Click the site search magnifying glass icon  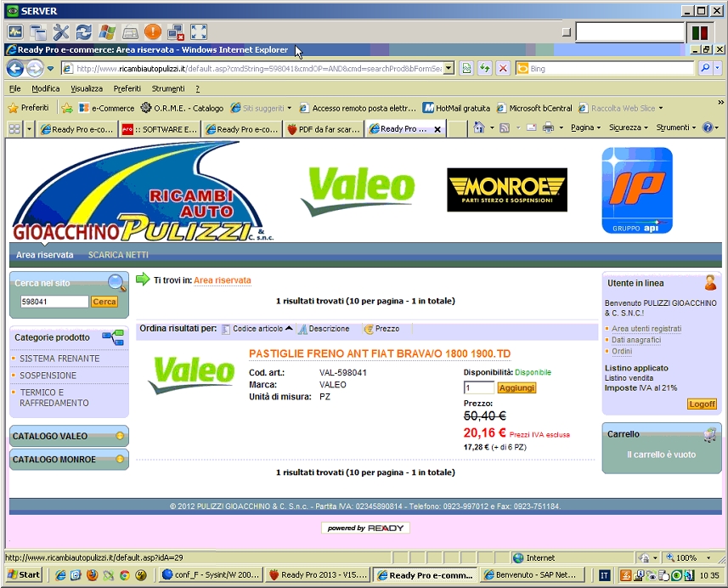116,282
